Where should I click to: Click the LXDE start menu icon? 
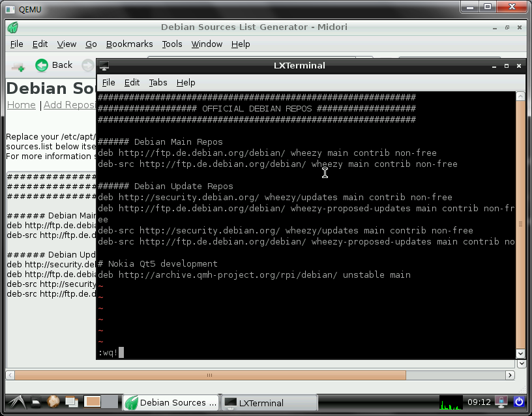tap(17, 402)
